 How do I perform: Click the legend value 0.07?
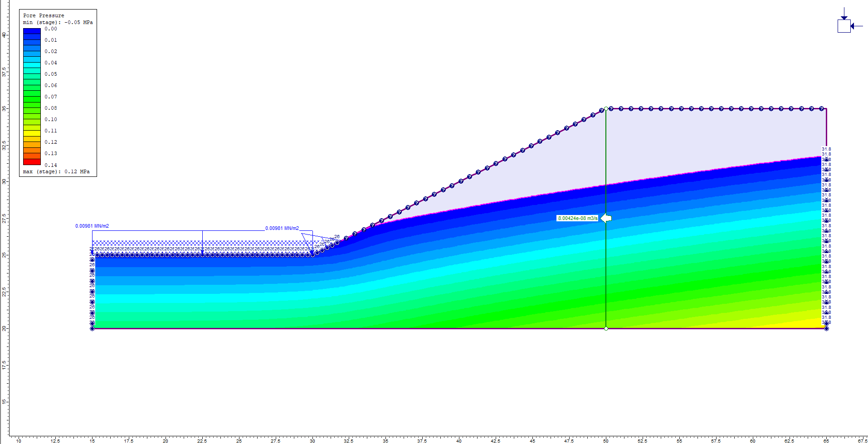click(x=51, y=97)
